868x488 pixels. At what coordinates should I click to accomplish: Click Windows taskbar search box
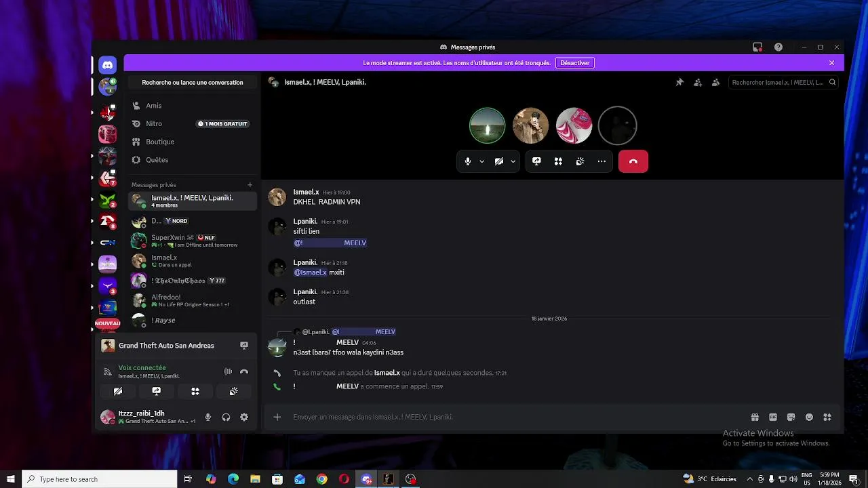coord(100,479)
